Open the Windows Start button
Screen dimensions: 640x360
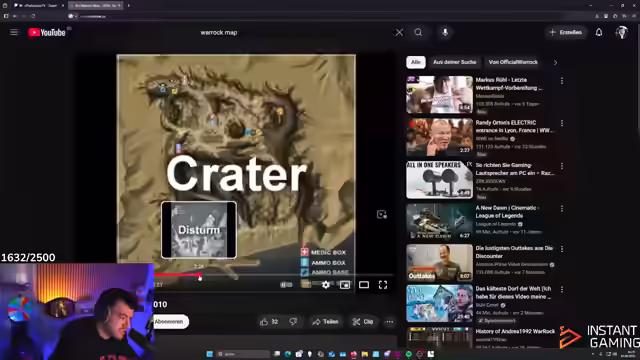pyautogui.click(x=209, y=354)
